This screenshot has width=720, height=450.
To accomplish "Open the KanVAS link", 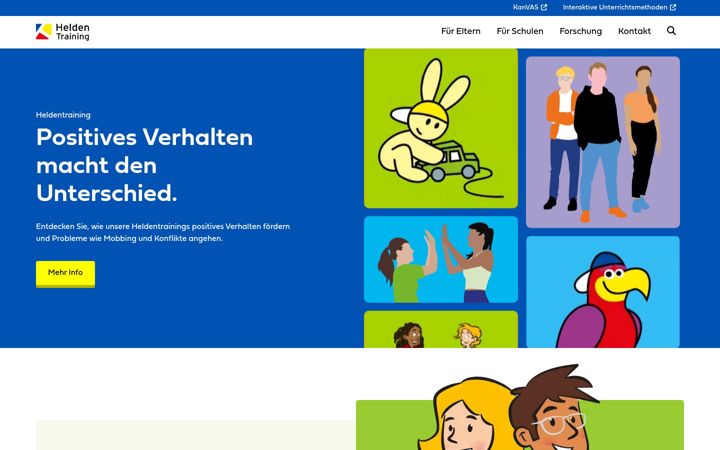I will point(529,7).
